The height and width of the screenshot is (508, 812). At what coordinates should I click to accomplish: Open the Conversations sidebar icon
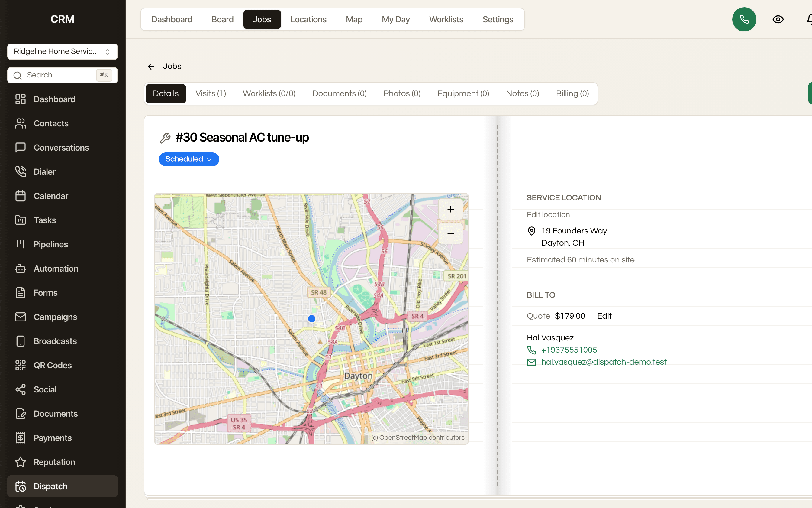tap(21, 148)
